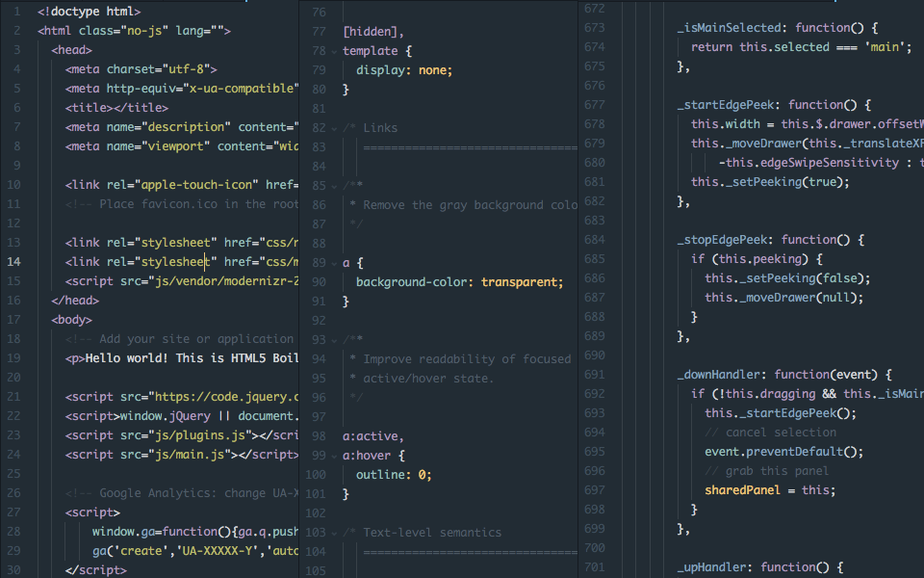Fold the Text-level semantics comment at line 103
Viewport: 924px width, 578px height.
click(334, 533)
